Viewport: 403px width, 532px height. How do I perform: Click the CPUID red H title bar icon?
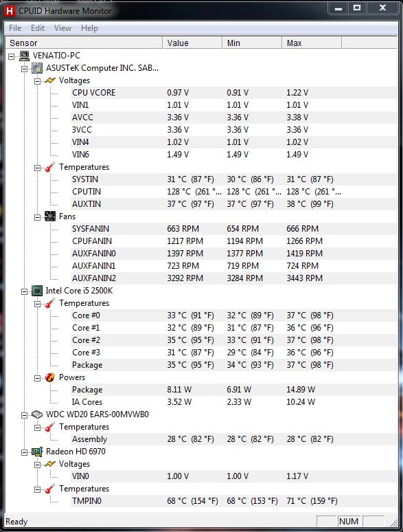pyautogui.click(x=10, y=11)
